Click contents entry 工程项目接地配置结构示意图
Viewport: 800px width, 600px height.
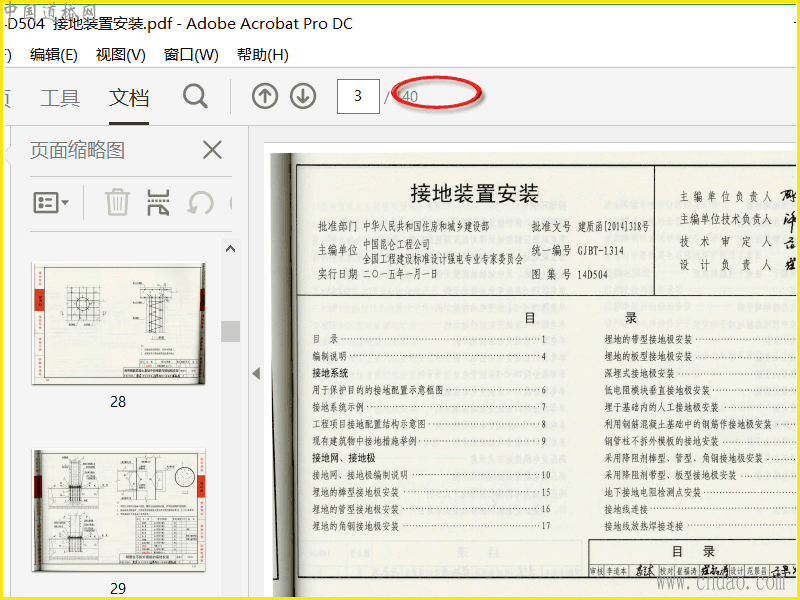tap(369, 424)
